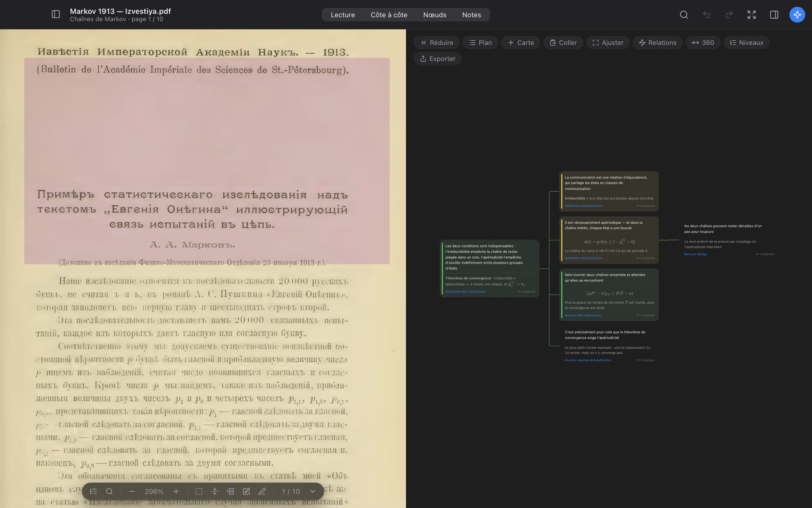Switch to the Nœuds tab
The height and width of the screenshot is (508, 812).
[x=435, y=15]
